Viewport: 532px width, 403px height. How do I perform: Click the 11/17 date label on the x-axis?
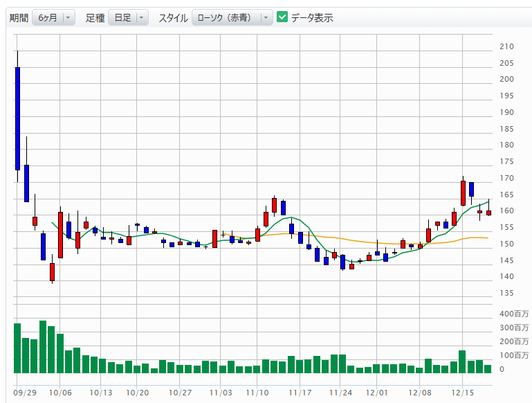coord(300,392)
